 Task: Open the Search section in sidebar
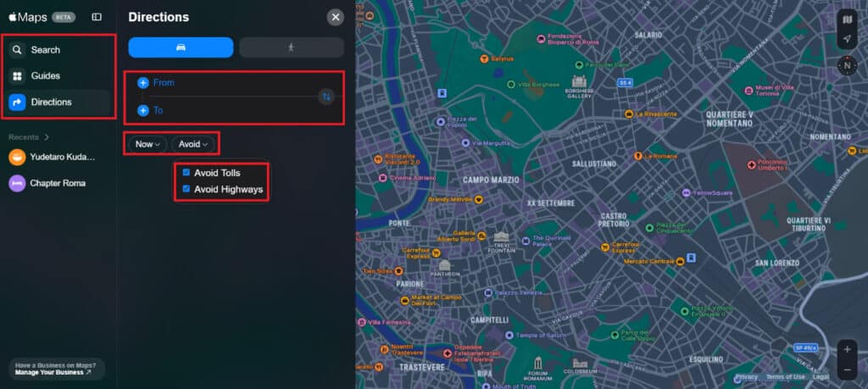coord(59,50)
